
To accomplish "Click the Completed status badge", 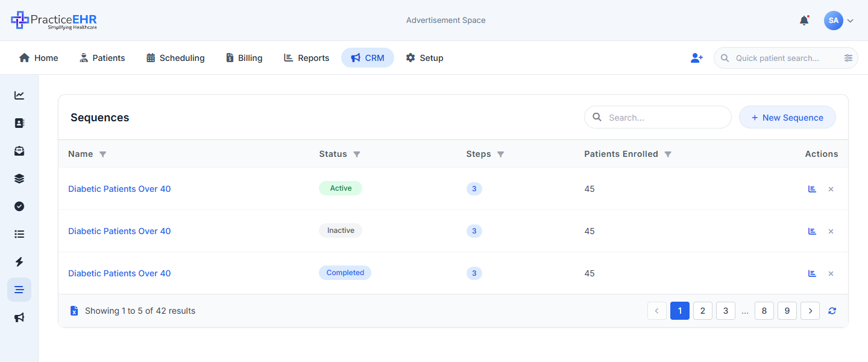I will [x=345, y=273].
